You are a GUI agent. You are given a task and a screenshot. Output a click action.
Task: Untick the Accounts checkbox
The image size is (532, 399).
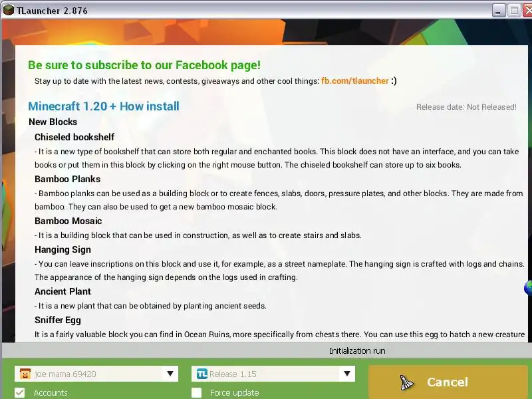pos(20,392)
